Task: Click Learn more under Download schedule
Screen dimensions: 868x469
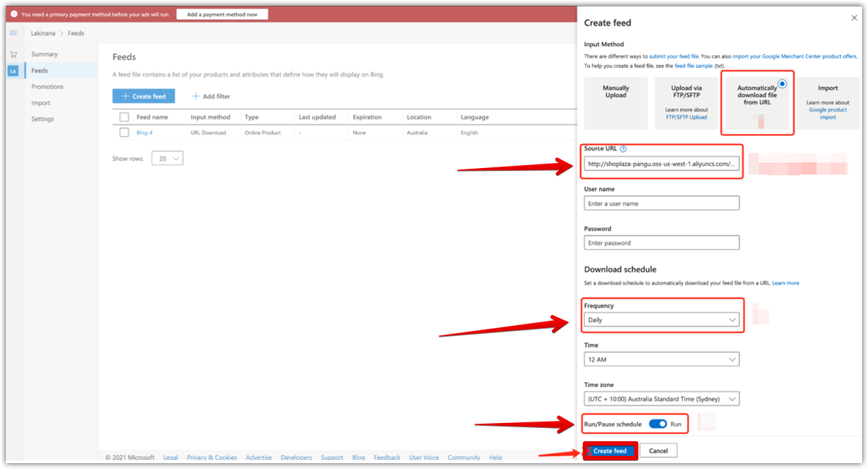Action: coord(785,283)
